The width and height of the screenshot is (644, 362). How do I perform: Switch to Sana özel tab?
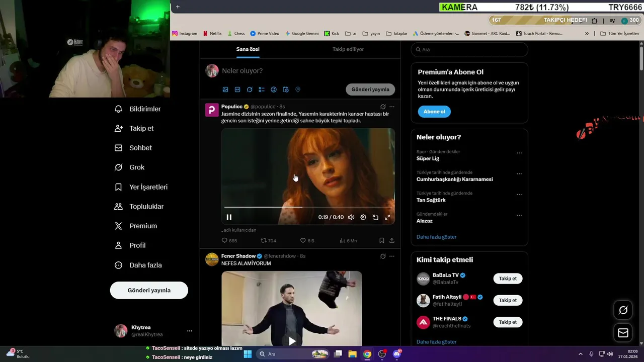[248, 49]
